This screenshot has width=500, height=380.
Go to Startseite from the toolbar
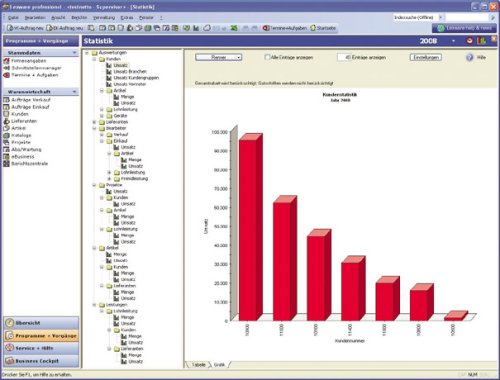coord(323,28)
